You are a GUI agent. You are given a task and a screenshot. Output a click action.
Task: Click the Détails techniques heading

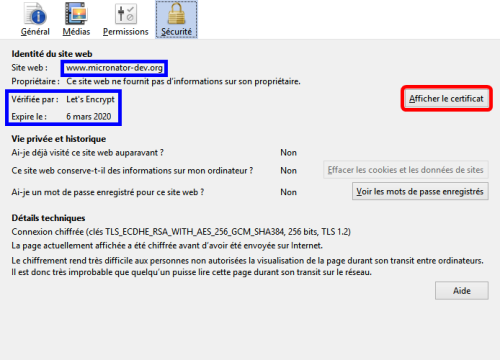48,218
